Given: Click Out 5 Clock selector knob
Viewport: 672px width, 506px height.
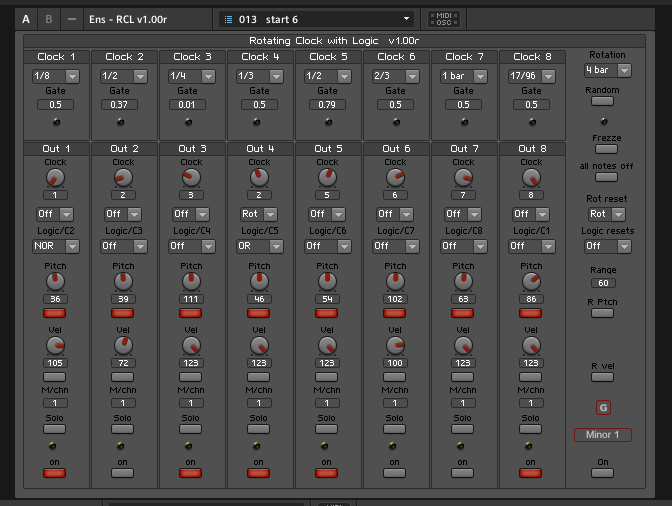Looking at the screenshot, I should tap(327, 178).
